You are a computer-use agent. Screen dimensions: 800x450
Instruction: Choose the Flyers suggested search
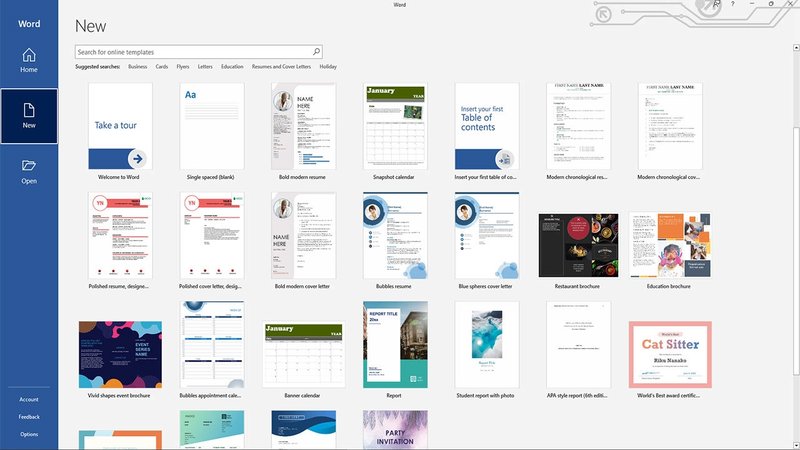click(183, 67)
